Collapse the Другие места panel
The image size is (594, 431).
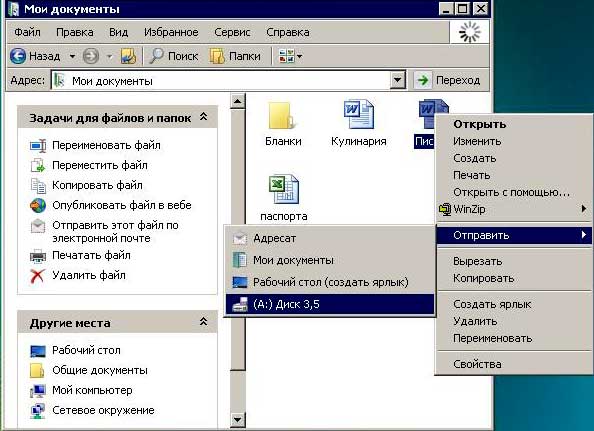[203, 322]
